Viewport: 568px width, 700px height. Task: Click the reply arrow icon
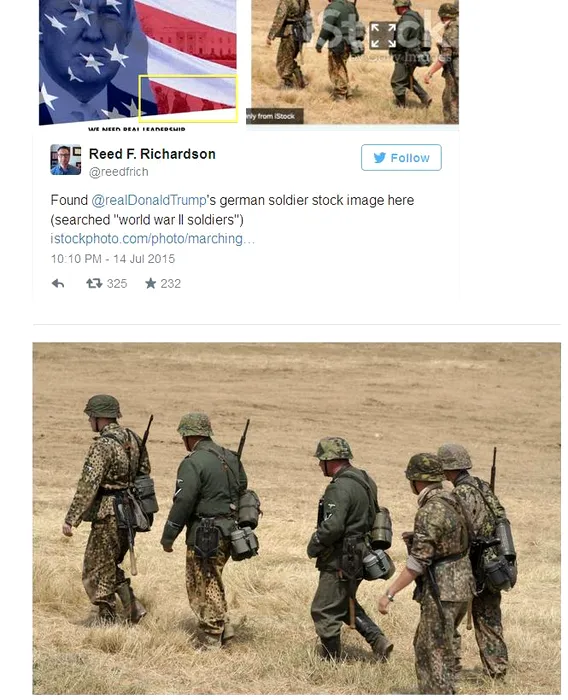pyautogui.click(x=58, y=283)
